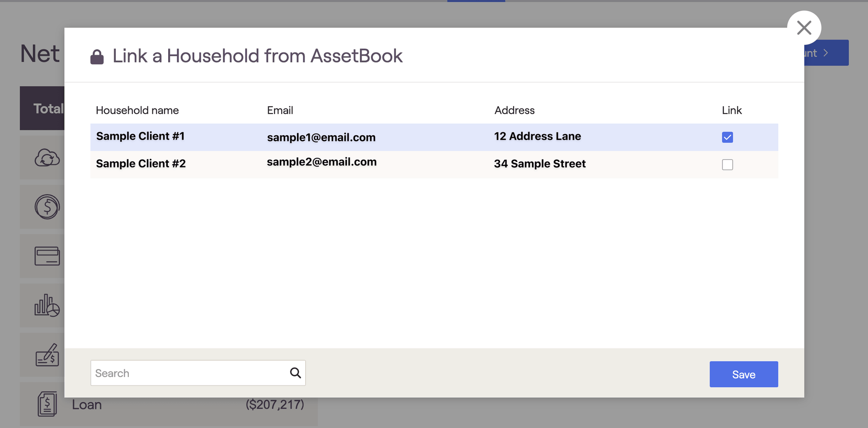Image resolution: width=868 pixels, height=428 pixels.
Task: Open the cloud sync icon in background sidebar
Action: click(x=47, y=158)
